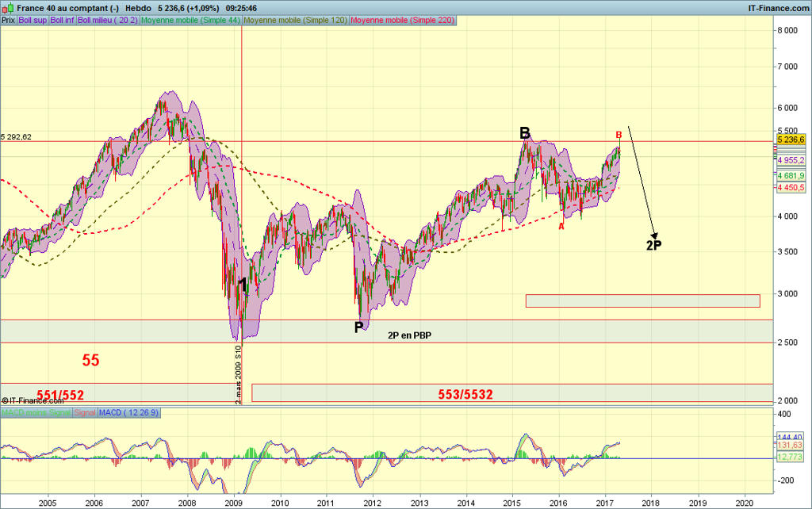Click the yellow 5 236,6 current price tag
The height and width of the screenshot is (509, 812).
pos(791,140)
